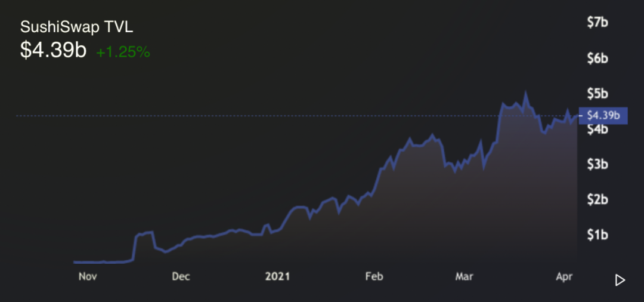Click the 2021 date label
The height and width of the screenshot is (302, 644).
[277, 276]
